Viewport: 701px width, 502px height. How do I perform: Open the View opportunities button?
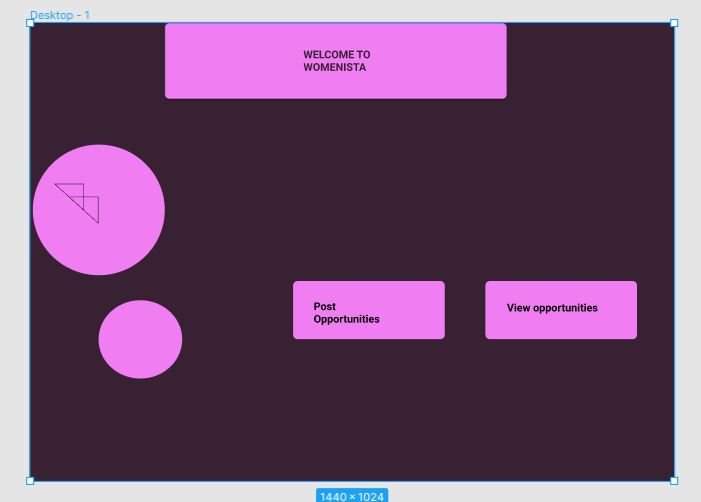click(x=561, y=310)
